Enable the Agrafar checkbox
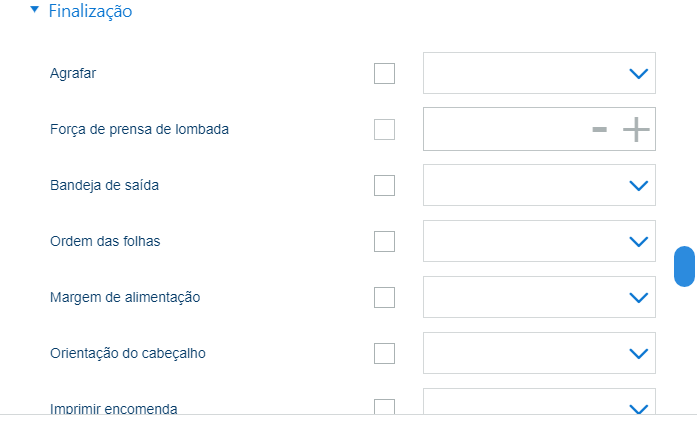The image size is (697, 421). click(384, 74)
